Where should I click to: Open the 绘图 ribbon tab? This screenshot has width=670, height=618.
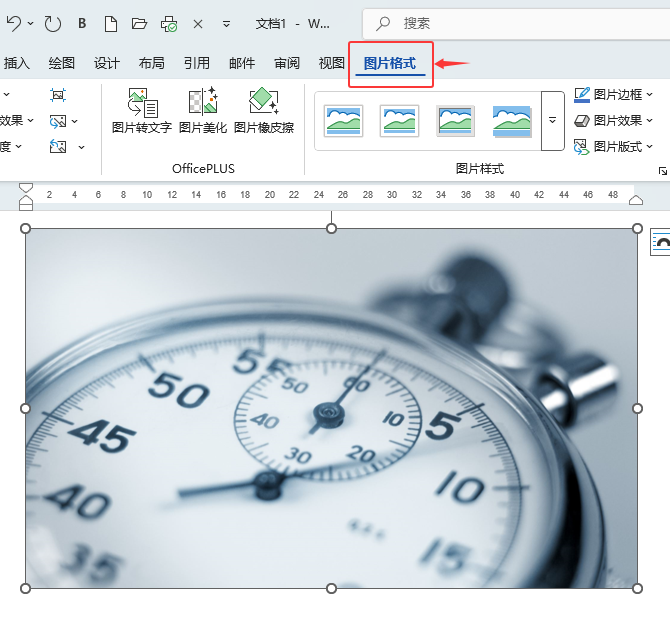point(62,63)
